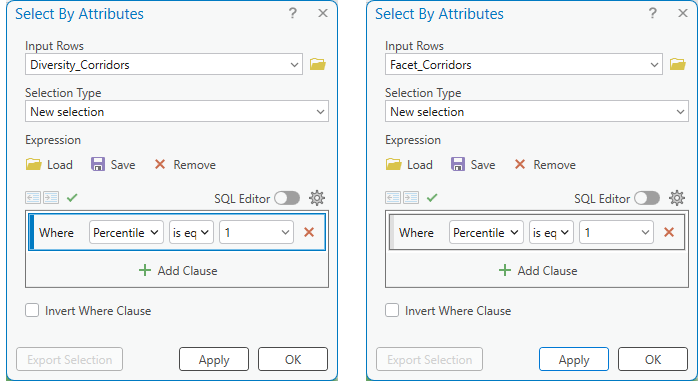Browse for input rows in Facet_Corridors dialog
The image size is (700, 381).
coord(677,64)
